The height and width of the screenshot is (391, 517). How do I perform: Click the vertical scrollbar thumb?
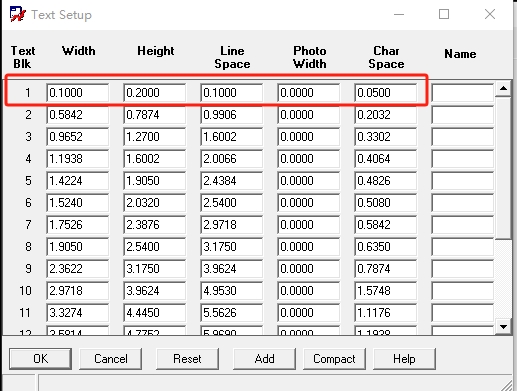coord(503,167)
